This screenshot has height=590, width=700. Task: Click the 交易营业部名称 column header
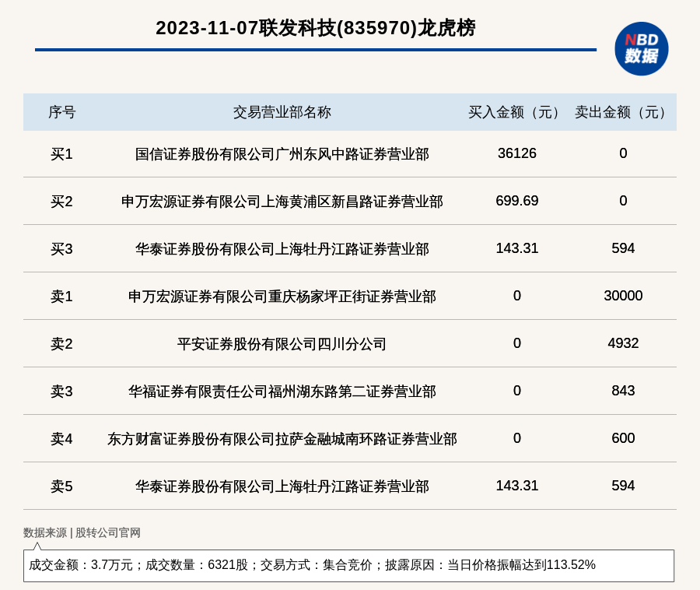coord(282,112)
